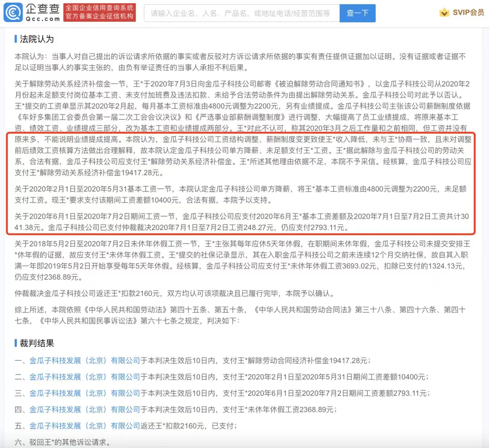Open company link in judgment item 四
This screenshot has width=489, height=448.
click(85, 409)
